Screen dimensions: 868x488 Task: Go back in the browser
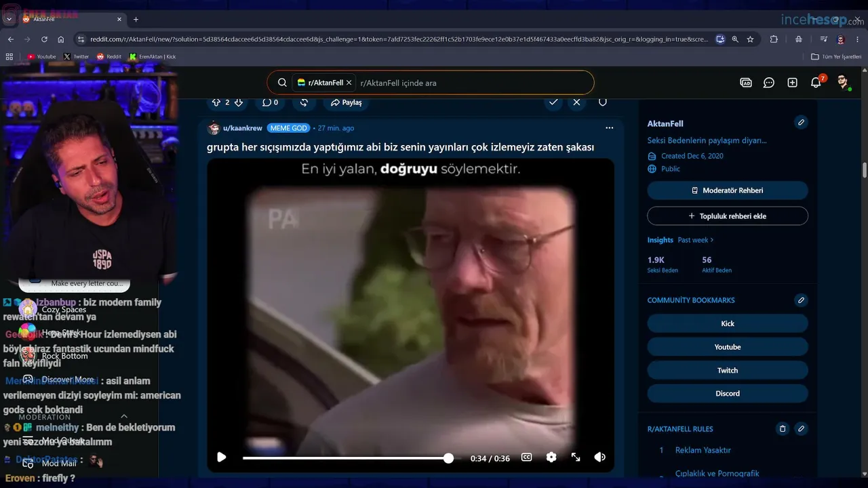click(11, 39)
